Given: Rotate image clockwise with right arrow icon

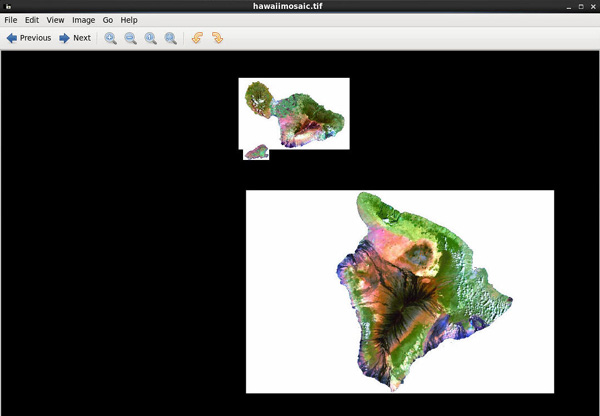Looking at the screenshot, I should click(217, 38).
